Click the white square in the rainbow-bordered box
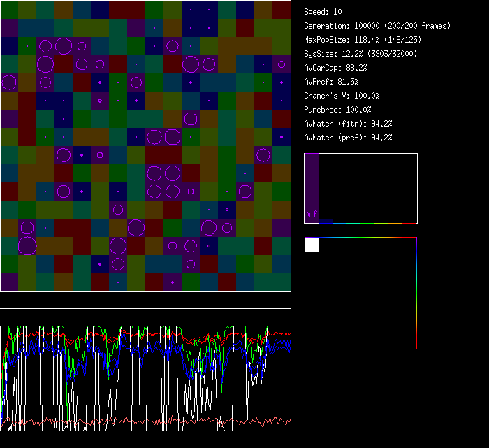Viewport: 489px width, 448px height. tap(312, 245)
